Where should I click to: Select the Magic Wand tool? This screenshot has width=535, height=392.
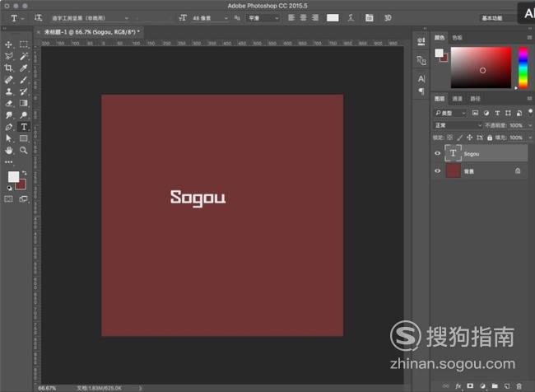[24, 56]
